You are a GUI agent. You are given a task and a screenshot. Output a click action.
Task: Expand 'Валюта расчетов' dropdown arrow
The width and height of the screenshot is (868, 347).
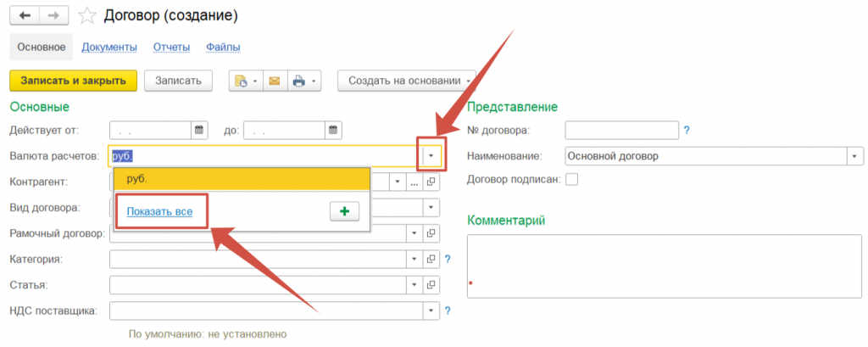coord(431,156)
